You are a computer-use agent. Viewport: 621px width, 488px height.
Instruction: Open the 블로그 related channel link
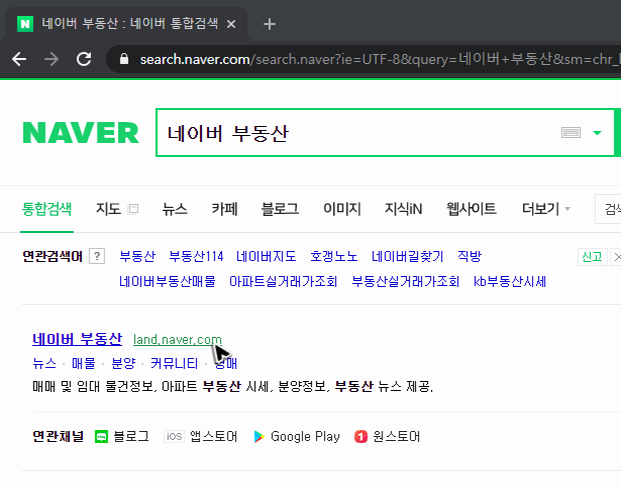[x=131, y=437]
